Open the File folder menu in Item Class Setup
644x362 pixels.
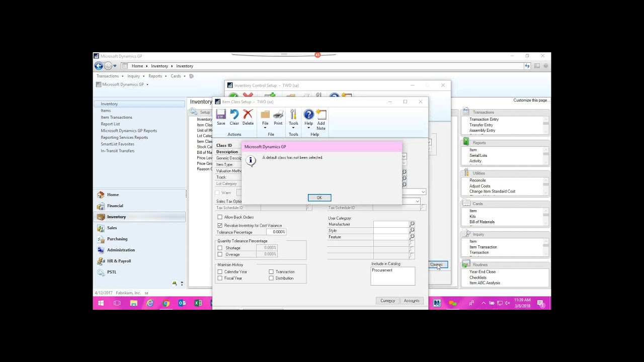tap(265, 119)
